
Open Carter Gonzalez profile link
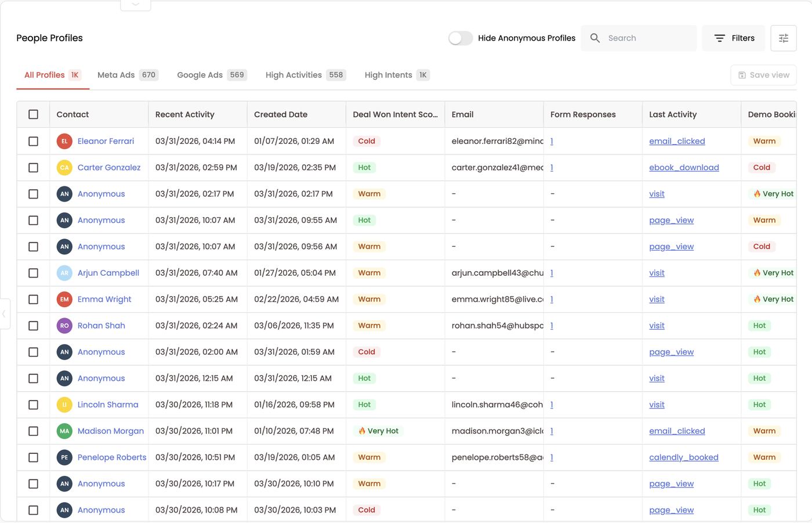(x=109, y=168)
